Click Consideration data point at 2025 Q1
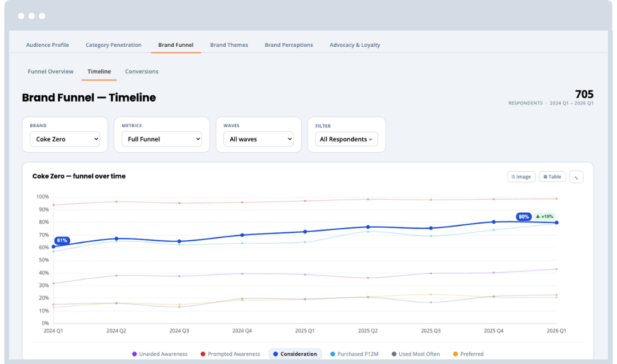This screenshot has width=617, height=364. [305, 232]
